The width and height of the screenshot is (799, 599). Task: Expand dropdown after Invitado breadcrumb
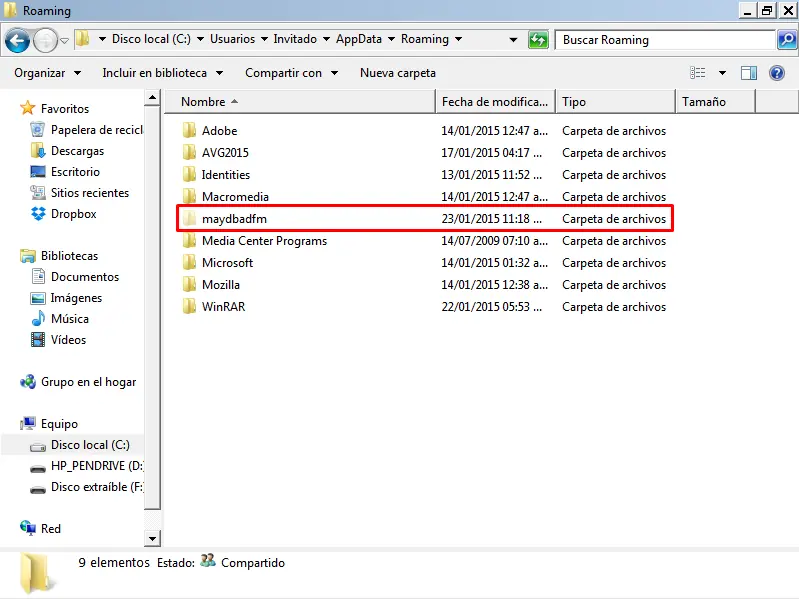coord(326,39)
